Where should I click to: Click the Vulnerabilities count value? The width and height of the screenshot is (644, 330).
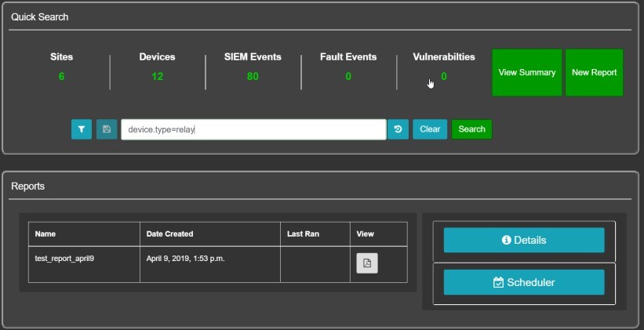click(x=444, y=76)
